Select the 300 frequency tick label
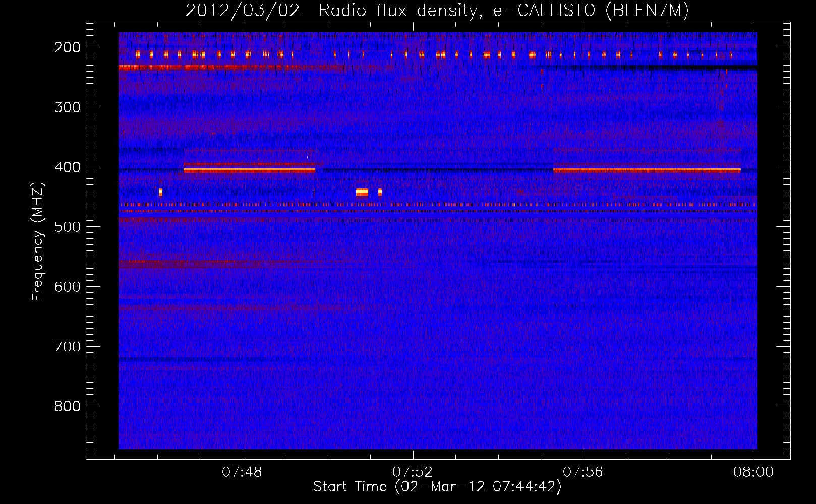The image size is (816, 504). pyautogui.click(x=68, y=107)
